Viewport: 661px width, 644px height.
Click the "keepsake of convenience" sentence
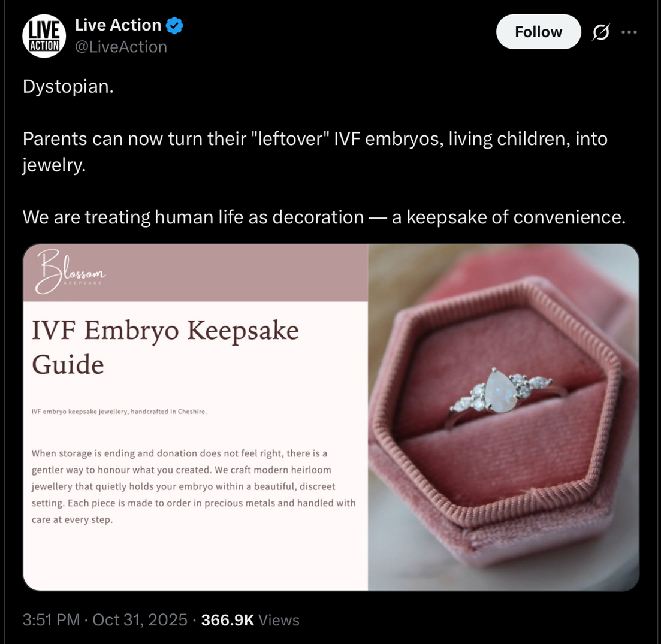tap(324, 217)
